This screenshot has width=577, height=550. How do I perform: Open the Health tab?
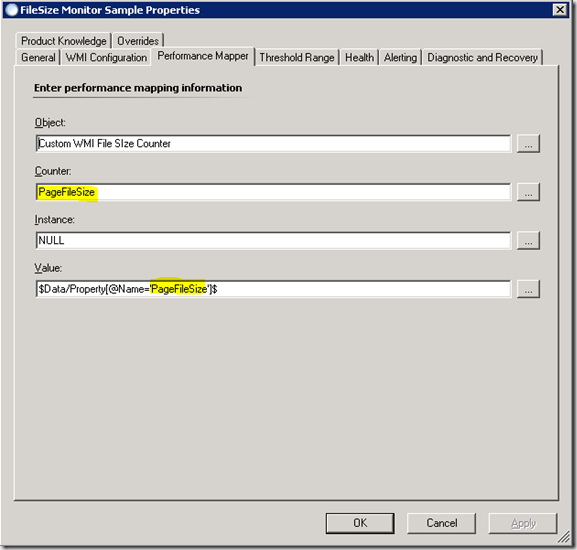[359, 58]
